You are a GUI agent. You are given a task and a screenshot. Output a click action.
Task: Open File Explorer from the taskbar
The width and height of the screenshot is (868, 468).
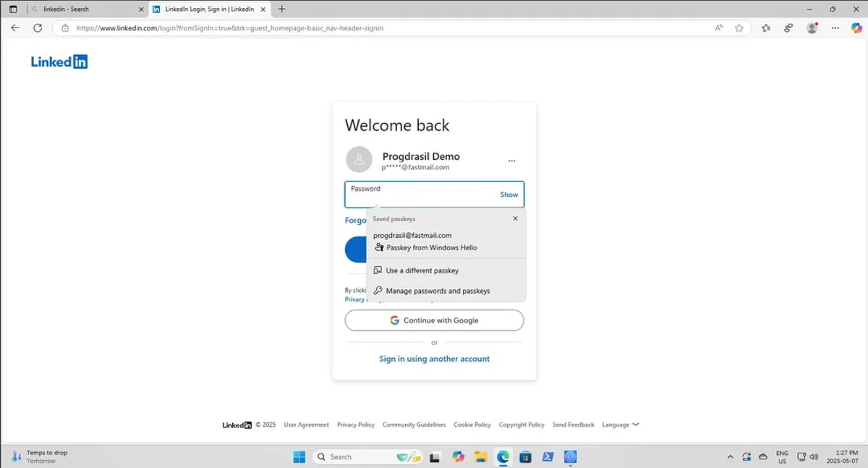pos(480,457)
